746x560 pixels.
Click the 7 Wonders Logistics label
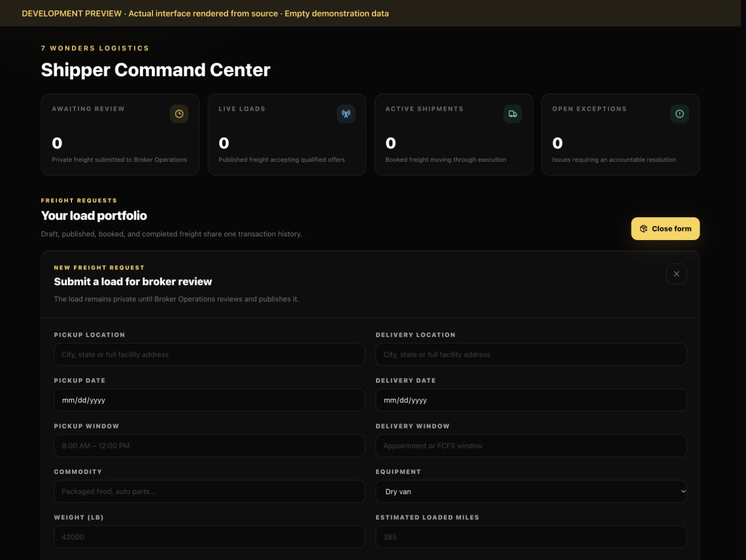tap(95, 48)
